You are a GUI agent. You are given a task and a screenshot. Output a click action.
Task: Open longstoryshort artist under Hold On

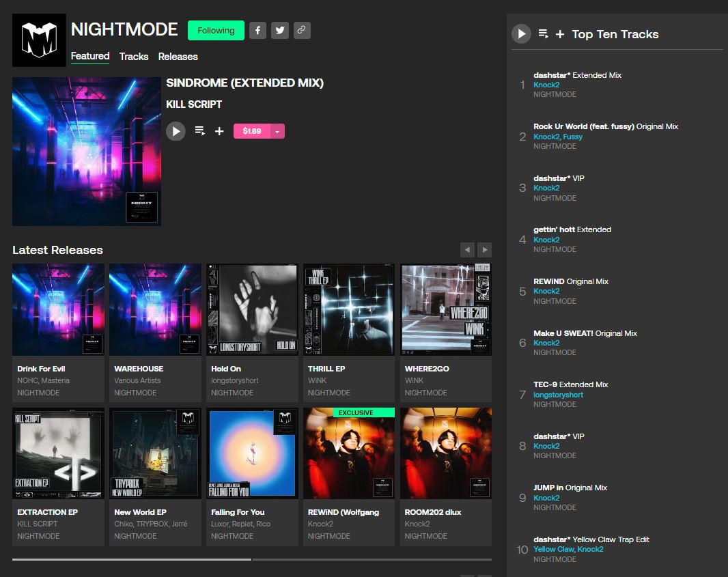coord(235,380)
